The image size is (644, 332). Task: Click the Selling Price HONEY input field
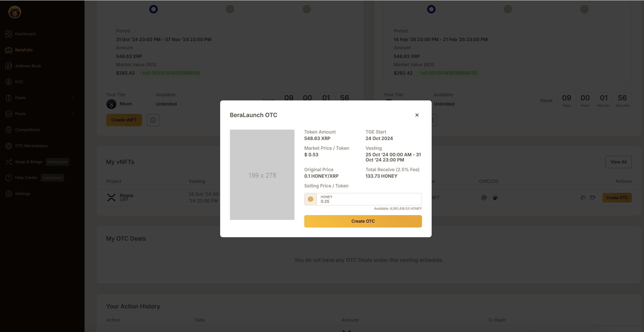click(x=369, y=199)
